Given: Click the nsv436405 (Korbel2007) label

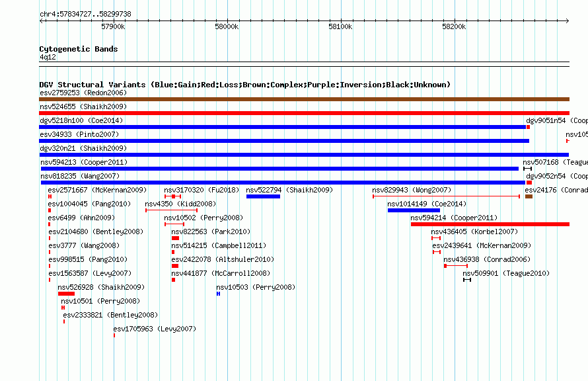Looking at the screenshot, I should pos(474,232).
